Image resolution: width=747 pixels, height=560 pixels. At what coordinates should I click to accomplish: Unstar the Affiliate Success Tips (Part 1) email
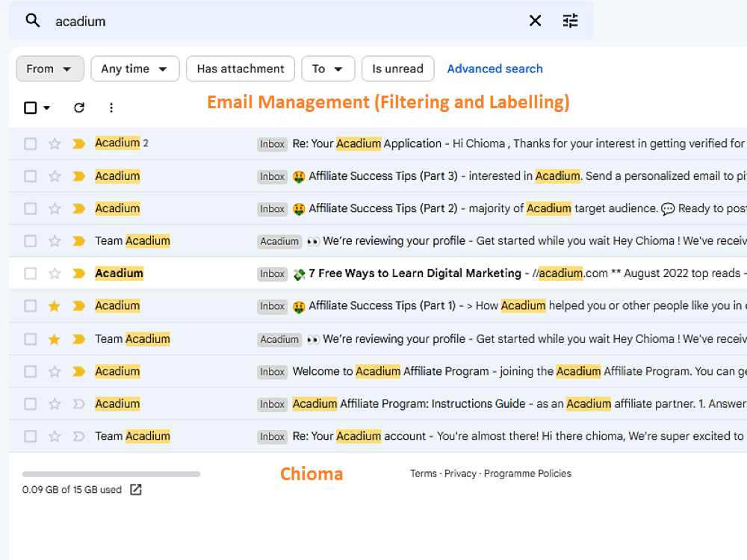pos(55,305)
